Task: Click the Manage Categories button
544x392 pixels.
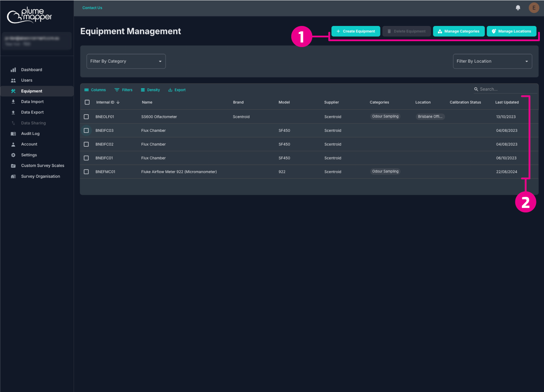Action: point(459,31)
